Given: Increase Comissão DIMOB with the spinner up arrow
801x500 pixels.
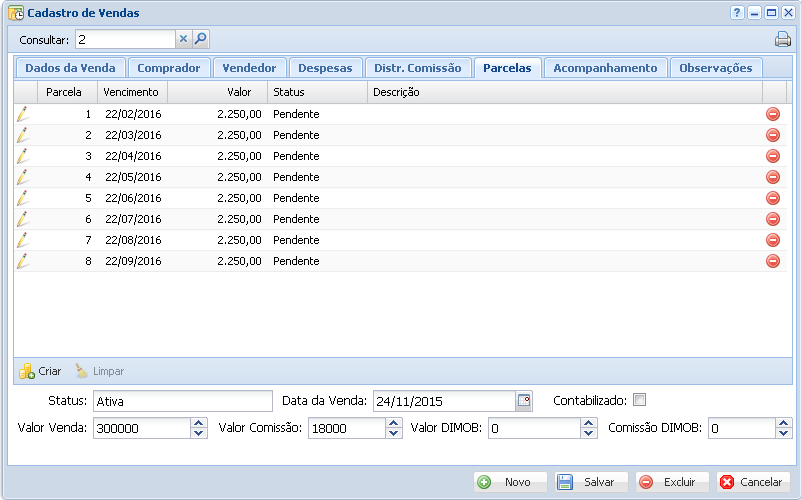Looking at the screenshot, I should click(784, 423).
